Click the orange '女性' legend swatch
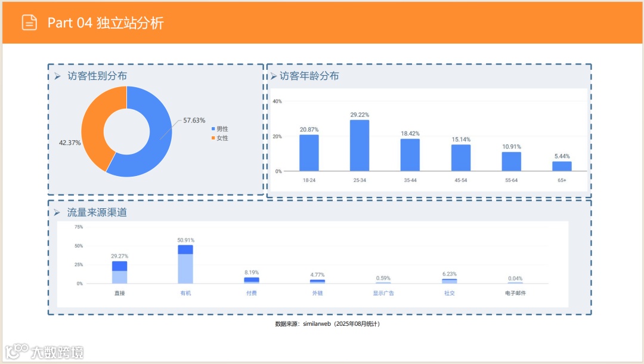The image size is (644, 364). 213,138
